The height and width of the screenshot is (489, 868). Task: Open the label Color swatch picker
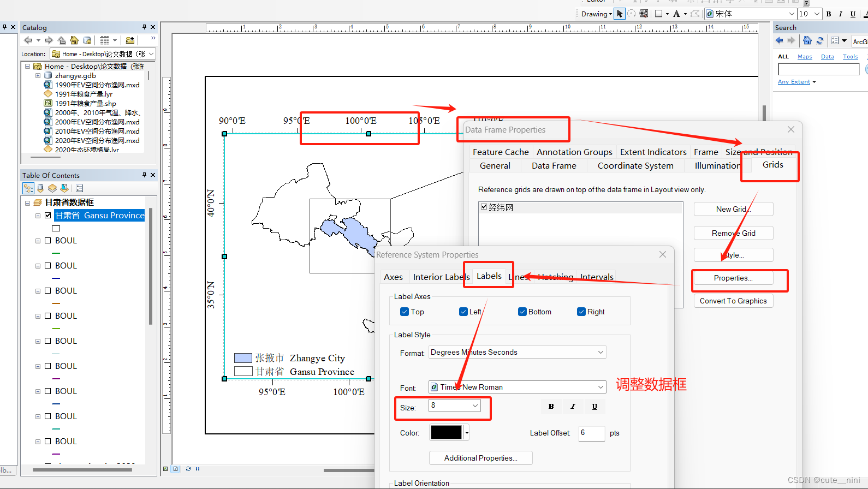[449, 432]
